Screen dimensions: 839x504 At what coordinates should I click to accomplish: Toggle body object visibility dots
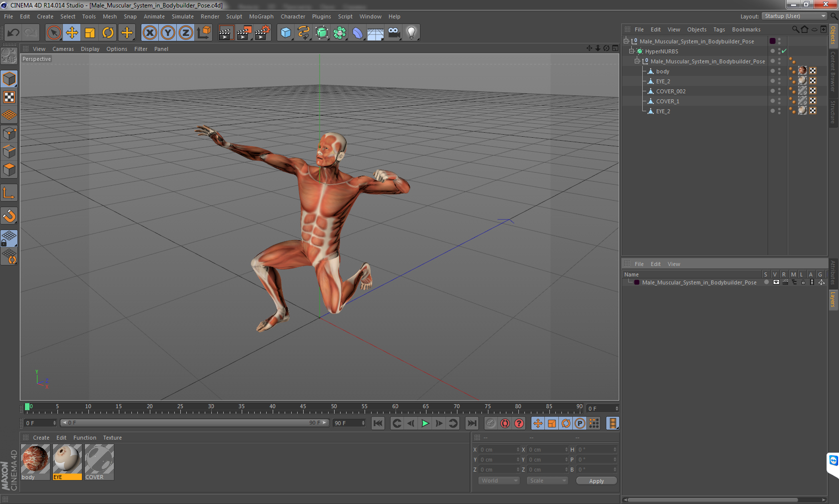click(779, 71)
